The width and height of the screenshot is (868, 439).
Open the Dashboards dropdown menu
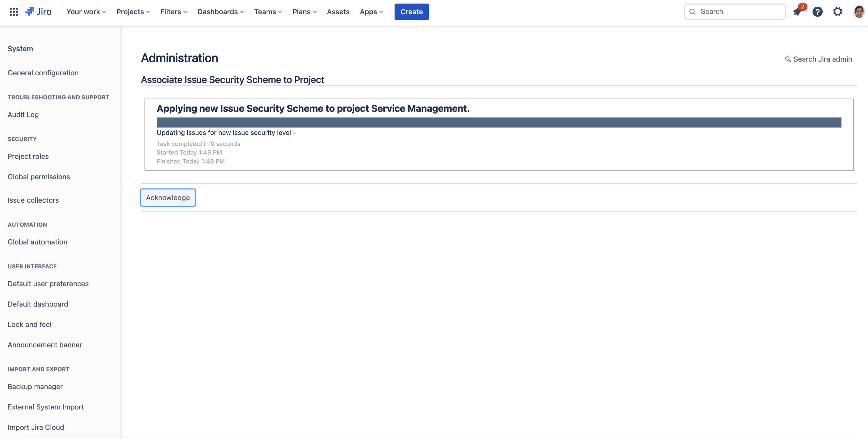[220, 12]
